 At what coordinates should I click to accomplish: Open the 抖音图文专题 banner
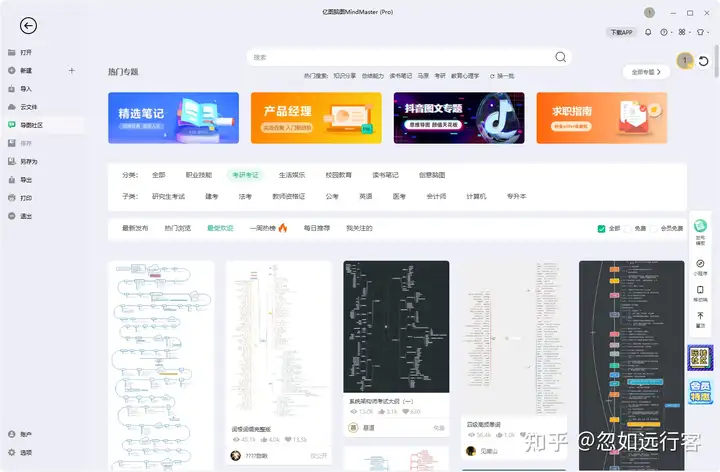pos(459,118)
